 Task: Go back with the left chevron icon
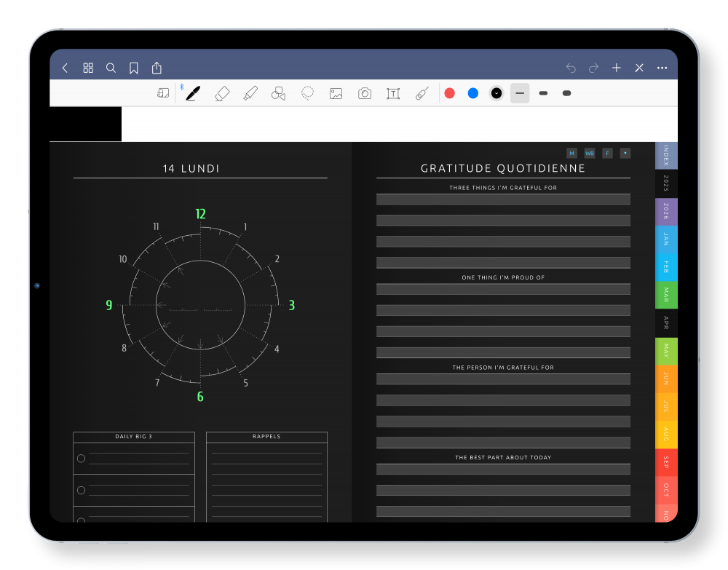tap(65, 68)
